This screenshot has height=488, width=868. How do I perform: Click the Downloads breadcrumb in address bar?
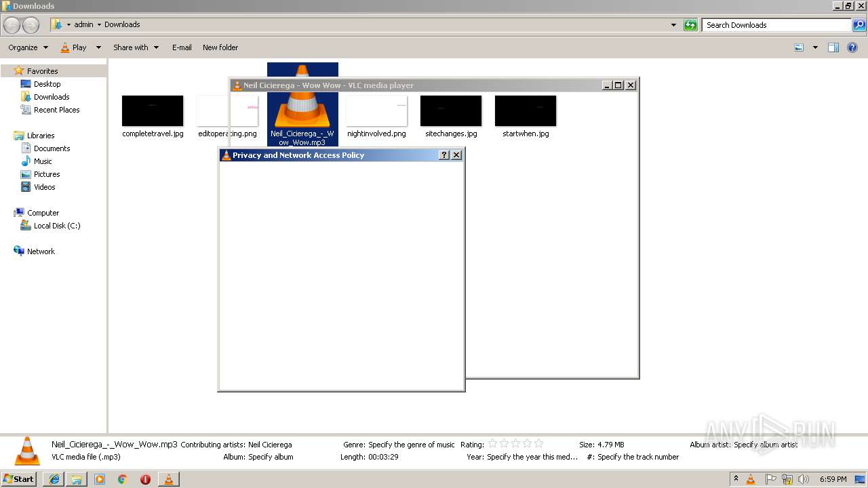[122, 24]
